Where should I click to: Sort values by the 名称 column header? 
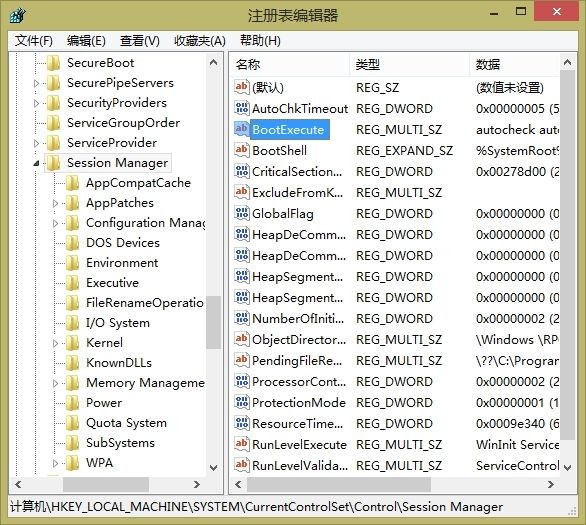click(x=290, y=65)
